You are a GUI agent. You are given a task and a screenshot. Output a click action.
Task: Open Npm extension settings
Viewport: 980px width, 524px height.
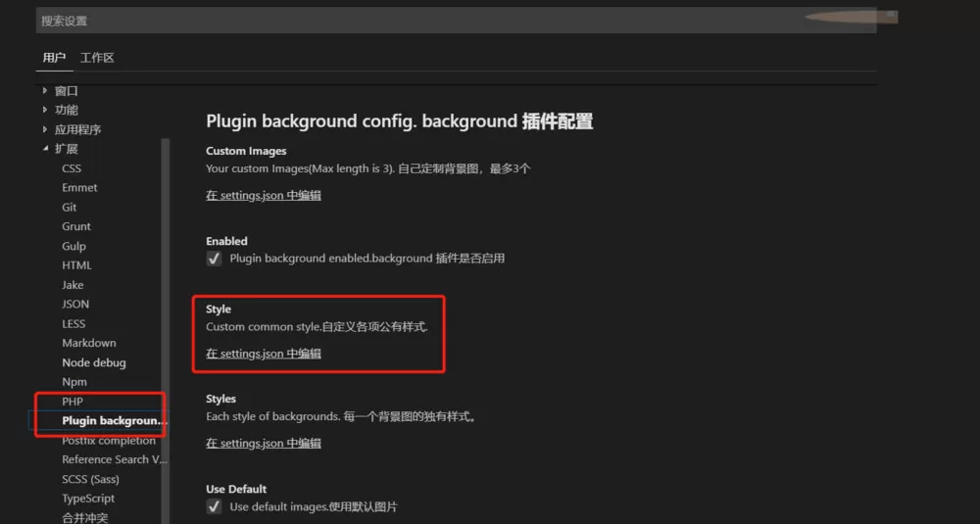point(74,382)
